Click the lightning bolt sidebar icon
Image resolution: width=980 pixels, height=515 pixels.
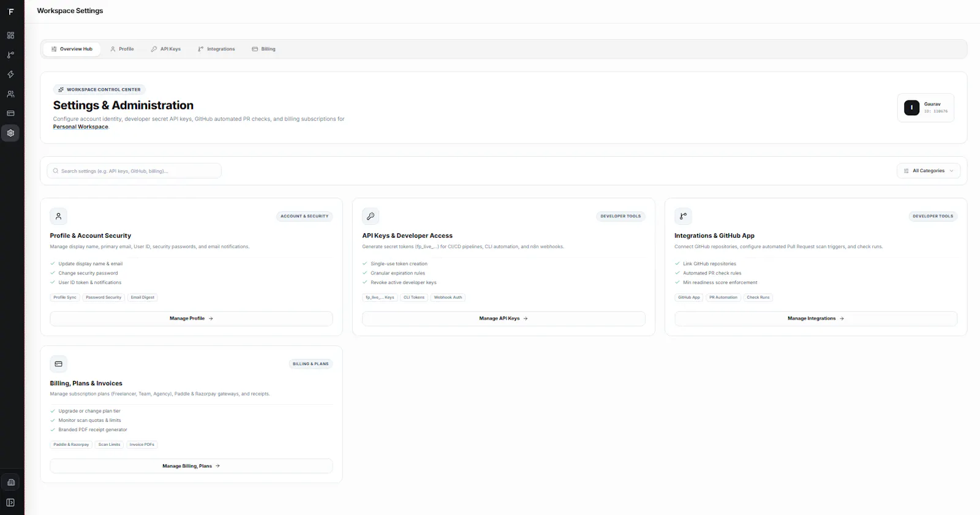point(10,75)
